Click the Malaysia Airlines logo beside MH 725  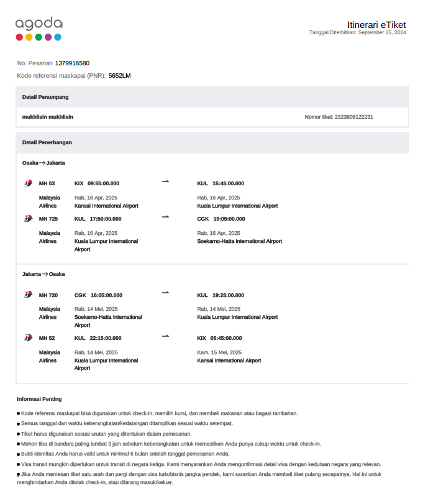click(27, 219)
